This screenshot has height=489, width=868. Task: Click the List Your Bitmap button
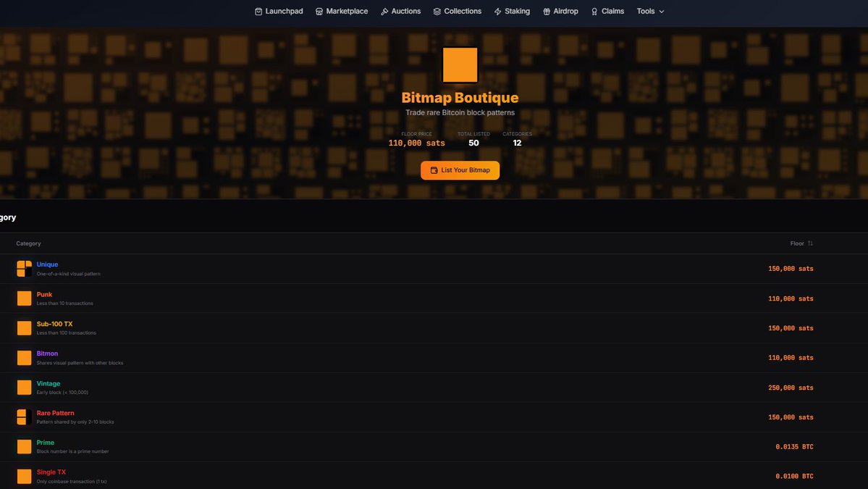(x=460, y=170)
